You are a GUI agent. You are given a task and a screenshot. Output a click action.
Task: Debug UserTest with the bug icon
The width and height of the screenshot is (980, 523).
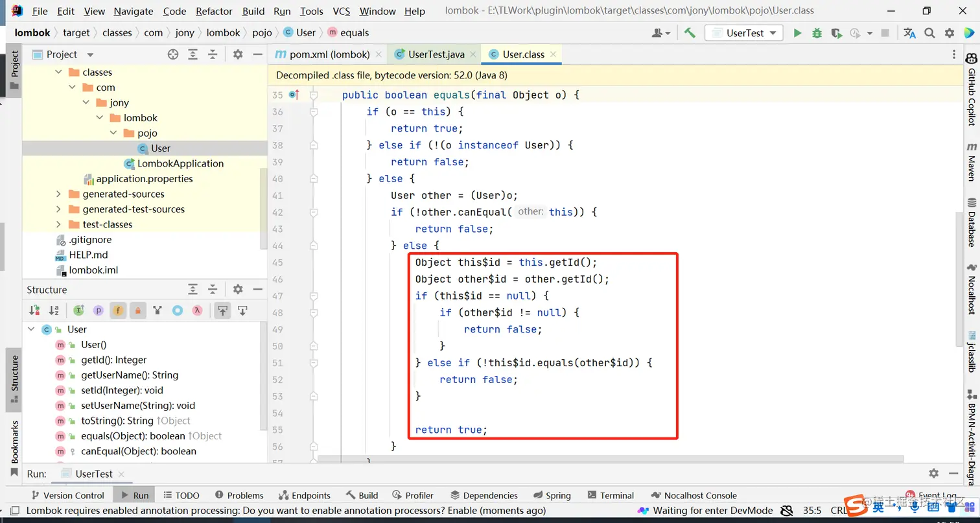point(817,33)
